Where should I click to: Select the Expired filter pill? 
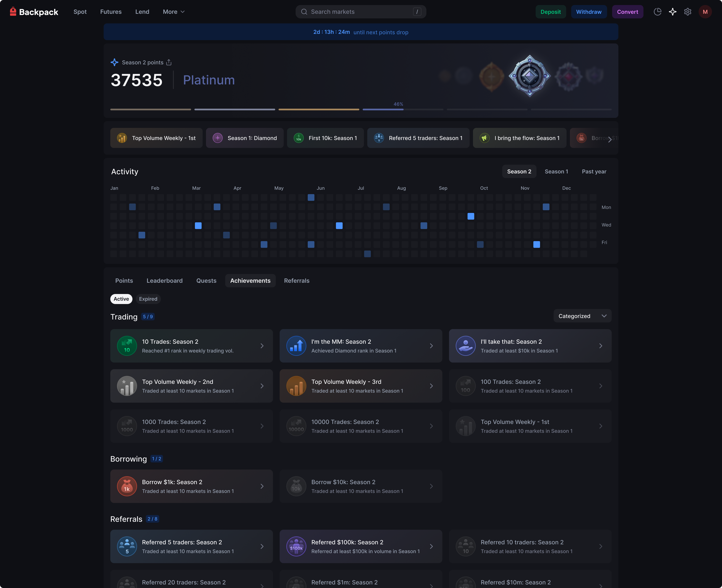(148, 299)
